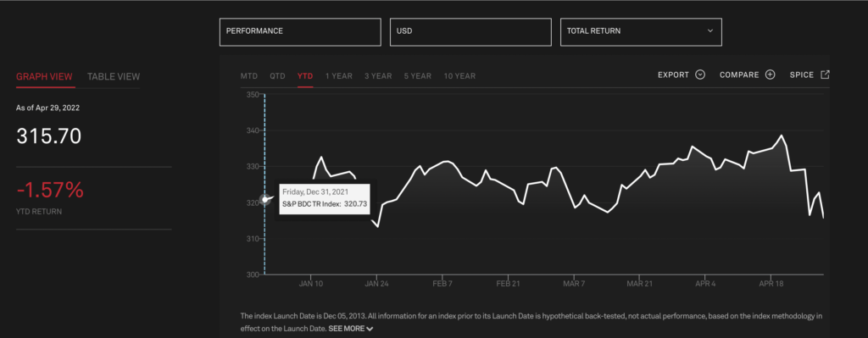Select the 5 Year time range
The width and height of the screenshot is (868, 338).
[418, 75]
